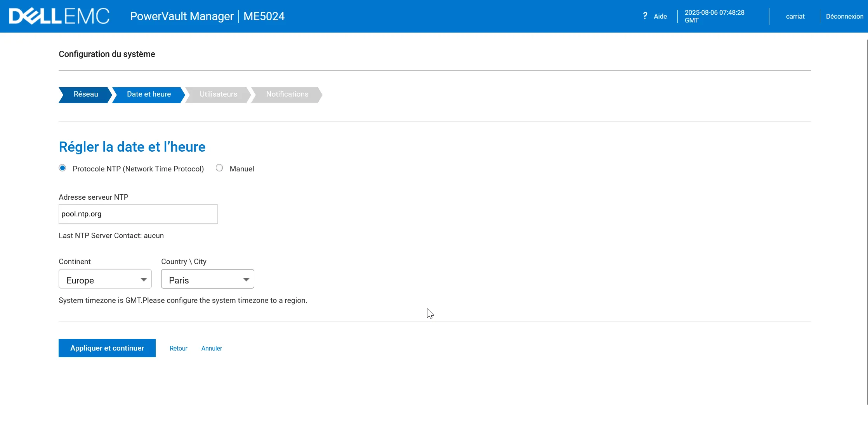The height and width of the screenshot is (432, 868).
Task: Click the Date et heure step
Action: pyautogui.click(x=149, y=94)
